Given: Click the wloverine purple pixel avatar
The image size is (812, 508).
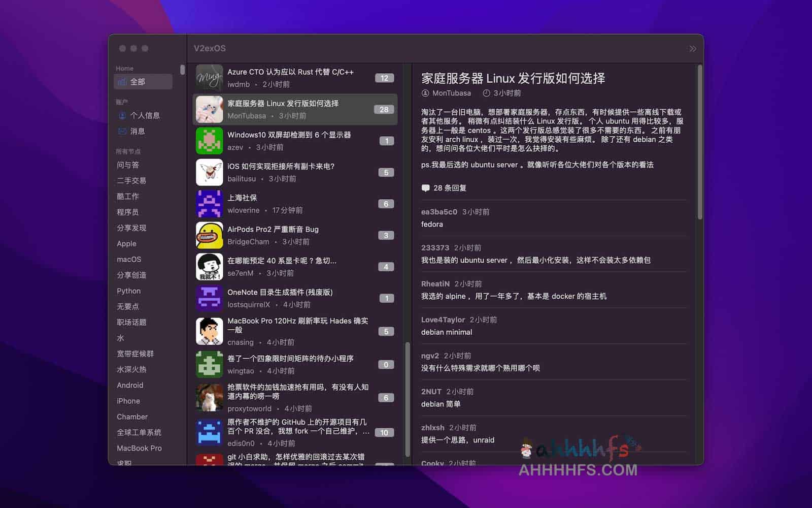Looking at the screenshot, I should coord(210,204).
